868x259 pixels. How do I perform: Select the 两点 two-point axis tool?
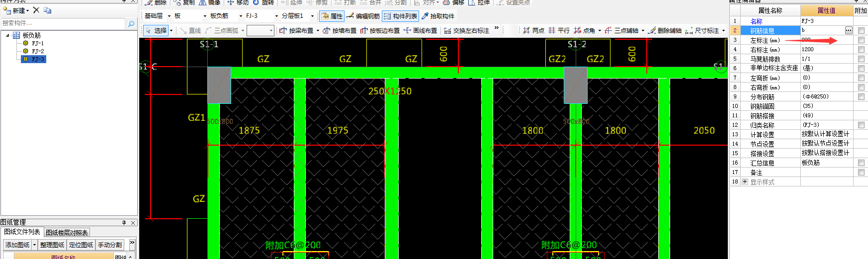[x=533, y=31]
